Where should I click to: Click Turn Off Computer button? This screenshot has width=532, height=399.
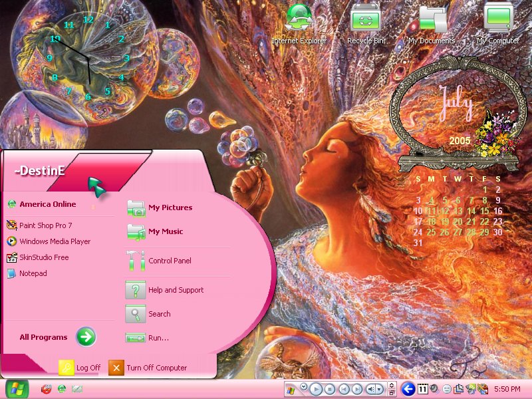pos(148,368)
